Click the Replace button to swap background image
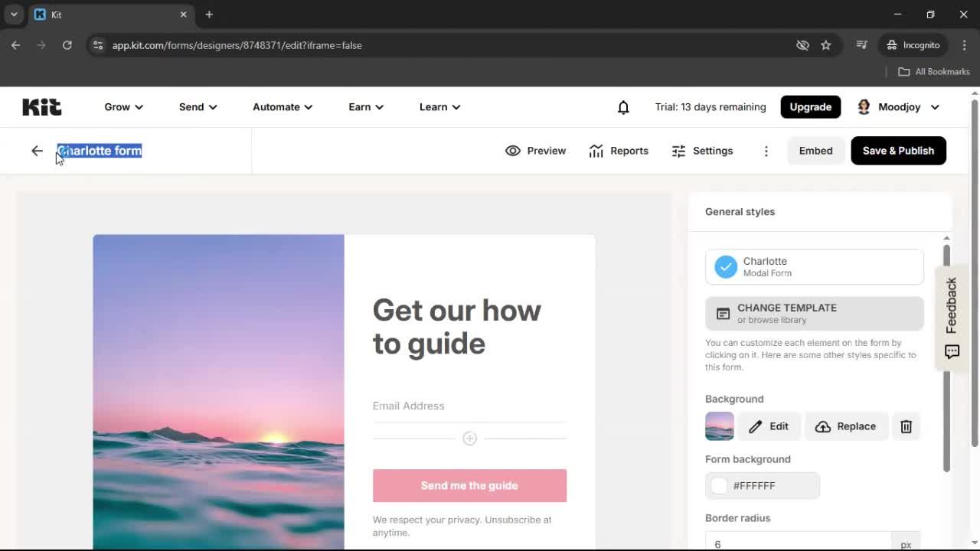The image size is (980, 551). (846, 426)
